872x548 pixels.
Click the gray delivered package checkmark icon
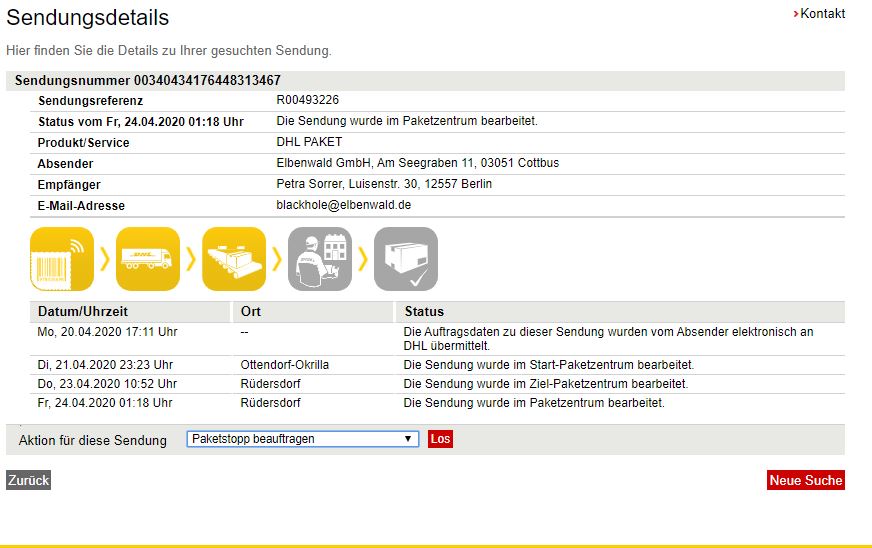tap(406, 259)
